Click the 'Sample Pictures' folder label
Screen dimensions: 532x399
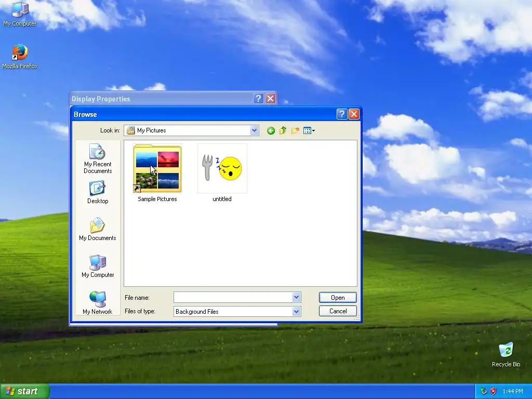coord(157,199)
